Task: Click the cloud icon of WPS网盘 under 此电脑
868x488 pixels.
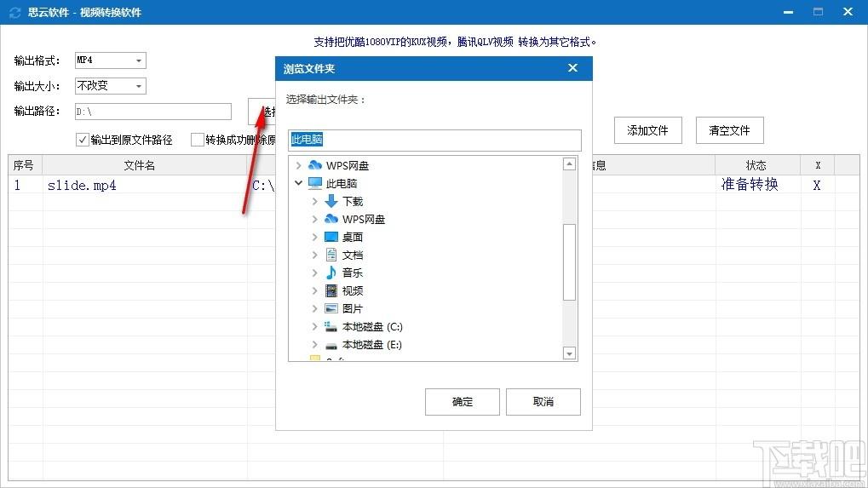Action: (331, 219)
